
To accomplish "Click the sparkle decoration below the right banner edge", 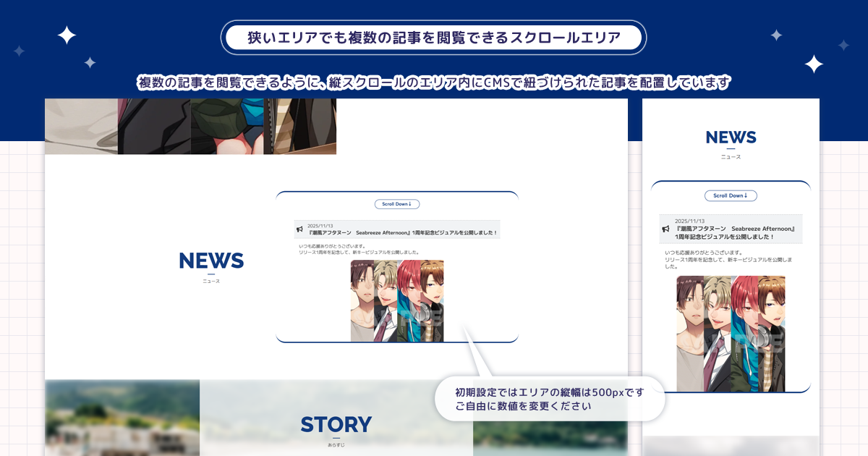I will (814, 64).
